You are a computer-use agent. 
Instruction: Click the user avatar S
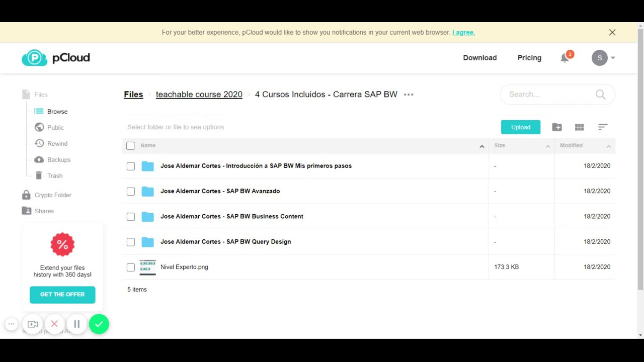[x=599, y=58]
